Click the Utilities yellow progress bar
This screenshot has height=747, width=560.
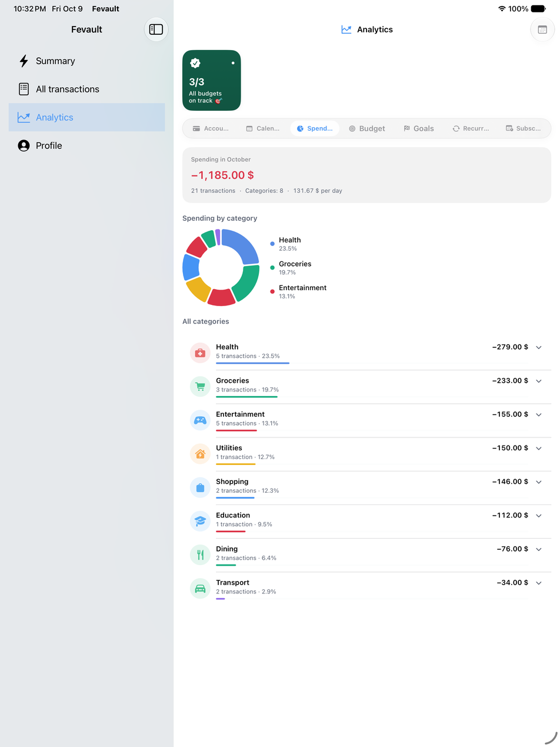[x=235, y=464]
